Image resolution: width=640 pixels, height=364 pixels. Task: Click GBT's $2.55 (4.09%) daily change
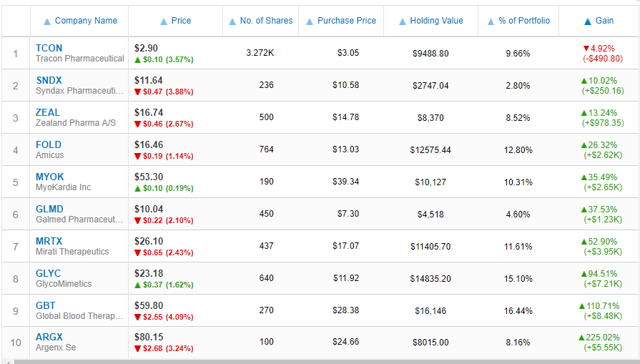(164, 317)
